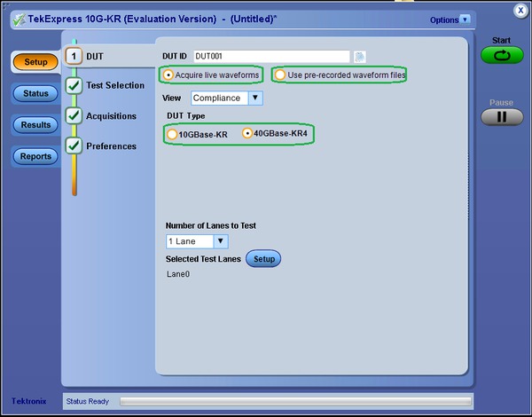Switch to the Status panel tab
Image resolution: width=532 pixels, height=417 pixels.
35,93
